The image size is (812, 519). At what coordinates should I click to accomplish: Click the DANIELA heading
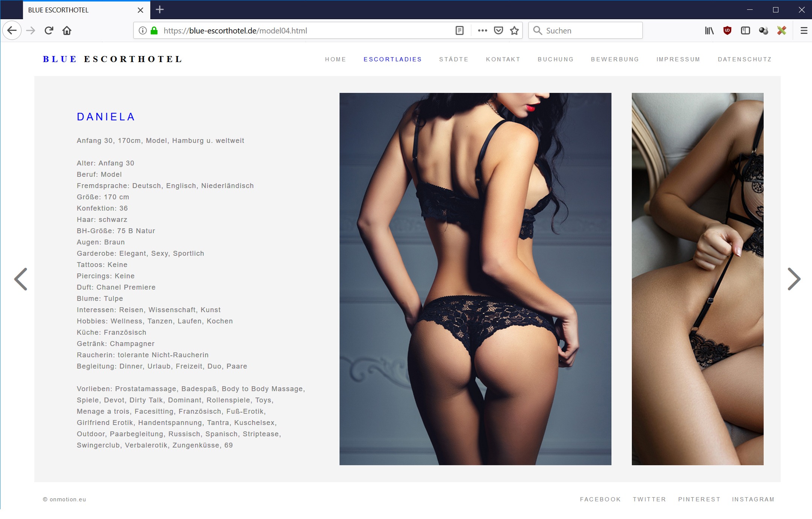tap(106, 117)
